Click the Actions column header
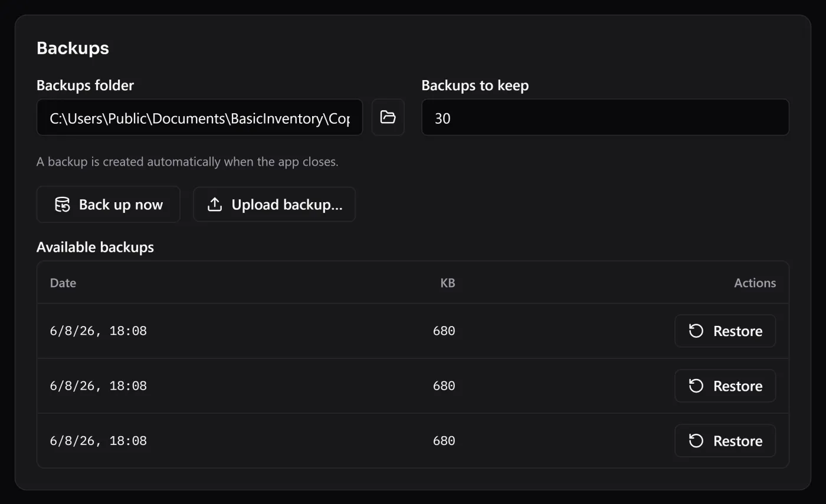The image size is (826, 504). coord(755,283)
